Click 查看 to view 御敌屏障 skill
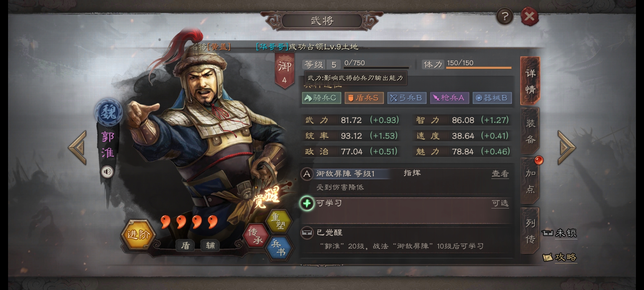 [500, 174]
